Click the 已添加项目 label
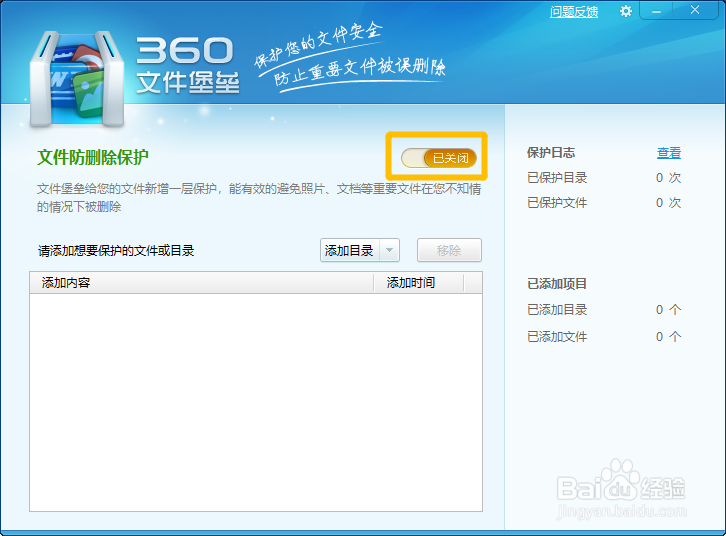726x536 pixels. pyautogui.click(x=557, y=284)
